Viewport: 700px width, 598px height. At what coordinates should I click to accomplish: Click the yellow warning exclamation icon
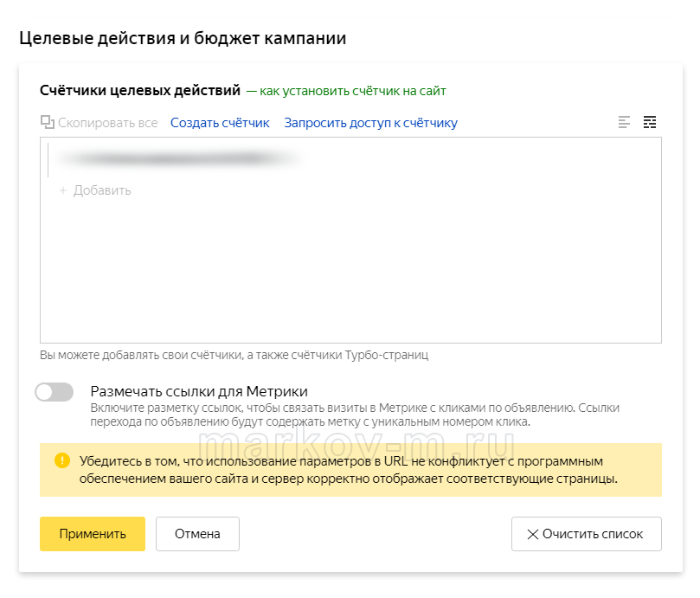61,461
